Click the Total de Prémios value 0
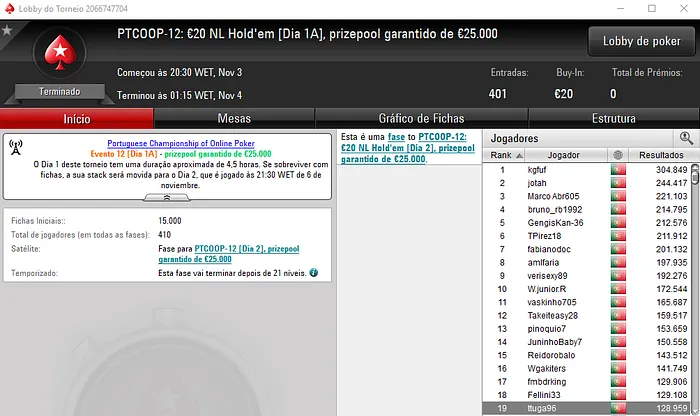 coord(613,94)
